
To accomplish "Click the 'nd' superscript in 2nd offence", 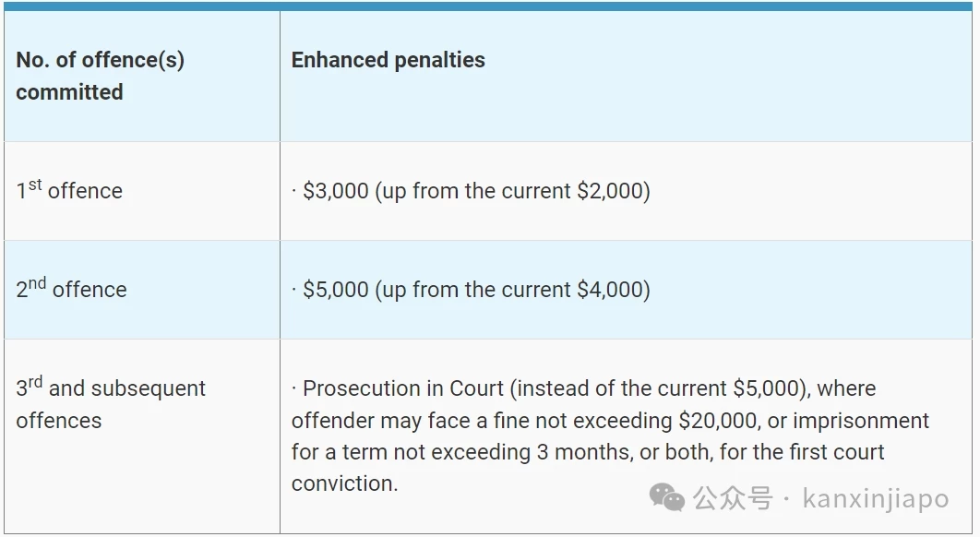I will click(x=37, y=283).
